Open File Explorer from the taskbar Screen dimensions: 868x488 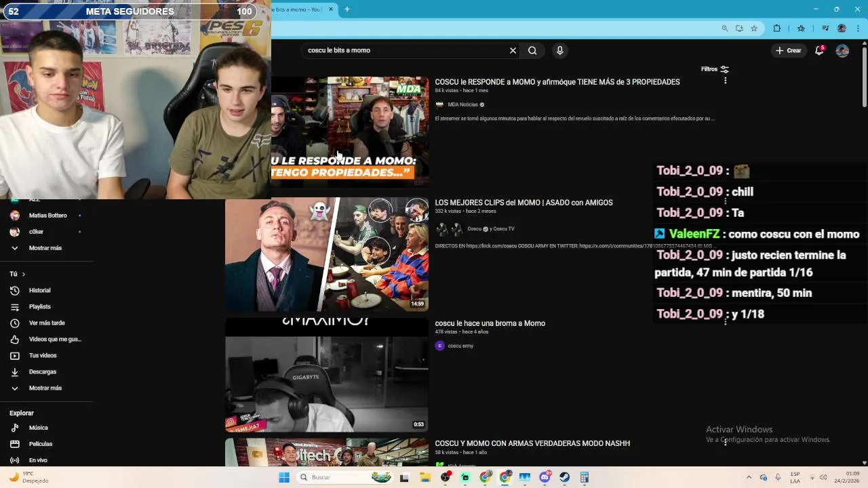[425, 477]
